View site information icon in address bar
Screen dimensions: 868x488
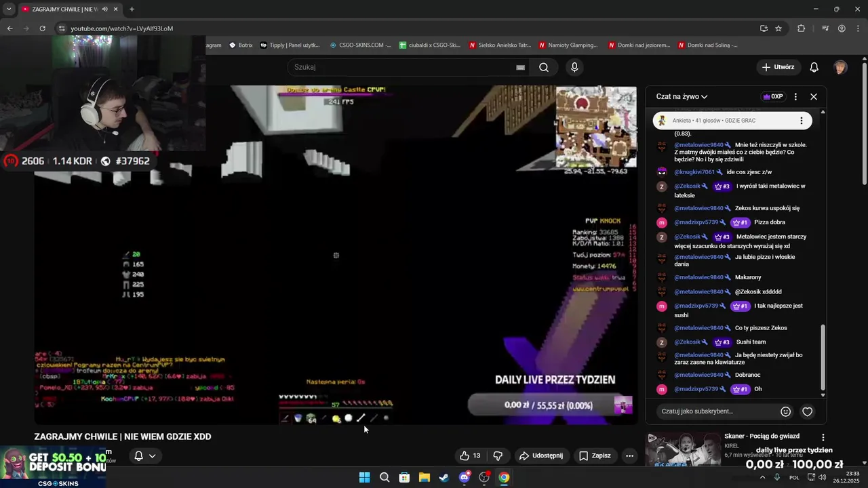click(62, 28)
